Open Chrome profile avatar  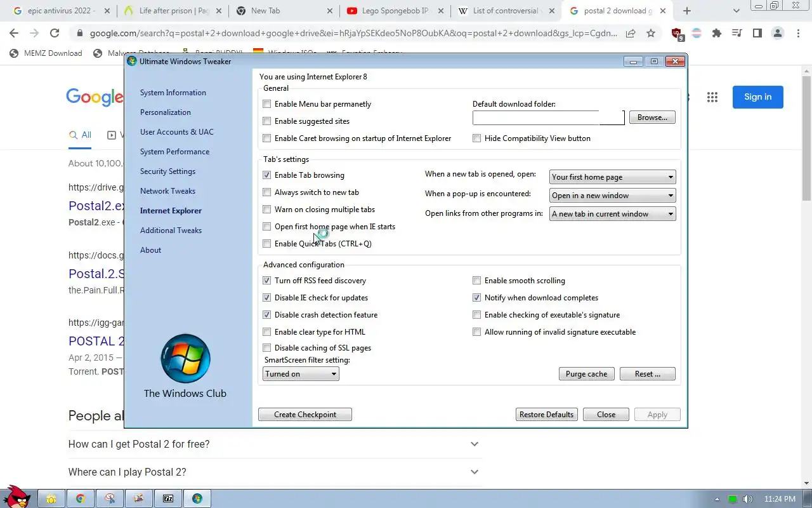[778, 34]
